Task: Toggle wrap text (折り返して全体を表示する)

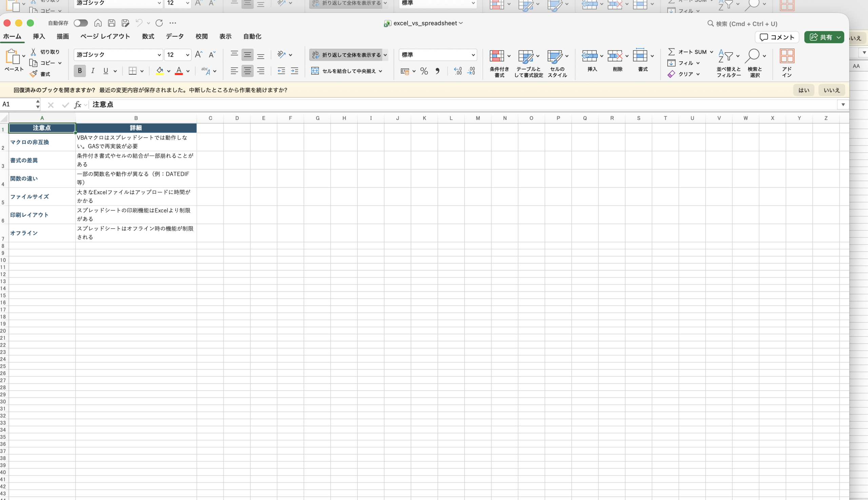Action: 346,55
